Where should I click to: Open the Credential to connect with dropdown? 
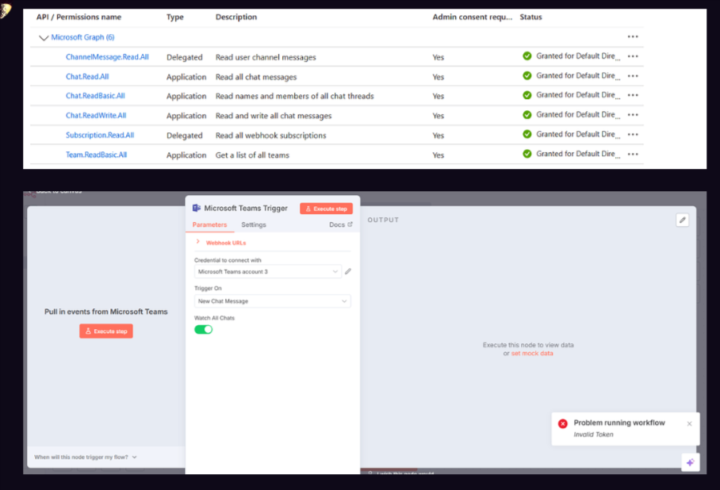268,271
